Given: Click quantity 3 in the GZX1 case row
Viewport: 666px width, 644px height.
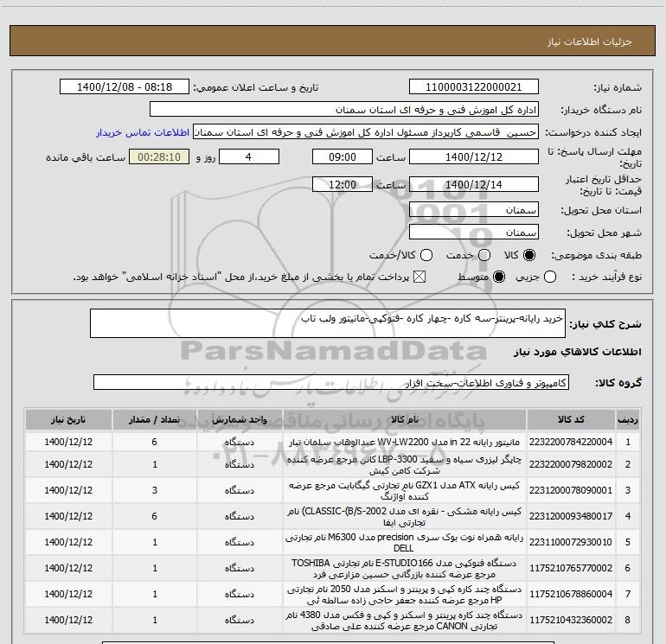Looking at the screenshot, I should coord(155,490).
